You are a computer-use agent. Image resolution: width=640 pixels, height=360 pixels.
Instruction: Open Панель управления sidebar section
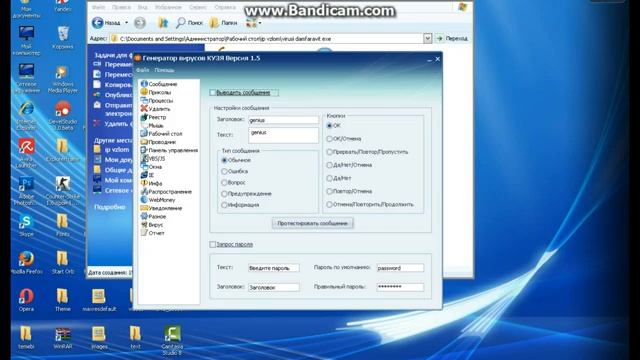169,150
